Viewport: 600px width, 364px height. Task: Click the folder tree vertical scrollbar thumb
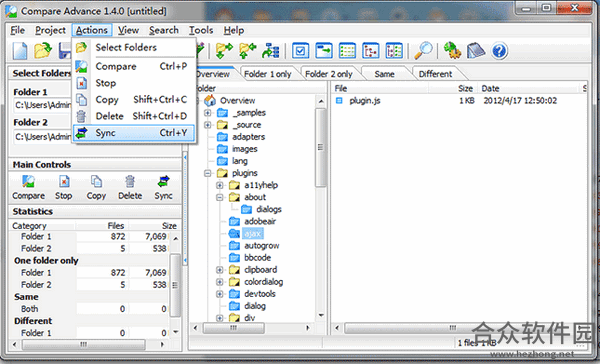[321, 148]
